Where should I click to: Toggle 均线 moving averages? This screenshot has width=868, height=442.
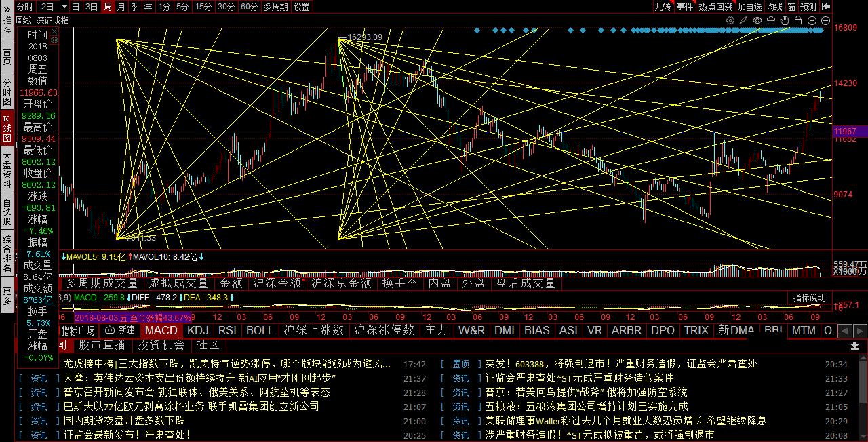pyautogui.click(x=774, y=7)
